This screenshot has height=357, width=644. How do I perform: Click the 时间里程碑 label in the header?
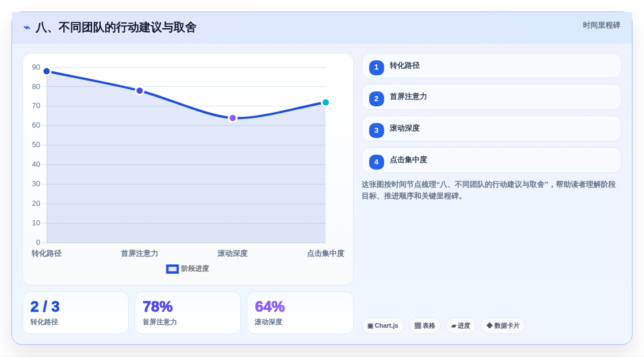601,25
